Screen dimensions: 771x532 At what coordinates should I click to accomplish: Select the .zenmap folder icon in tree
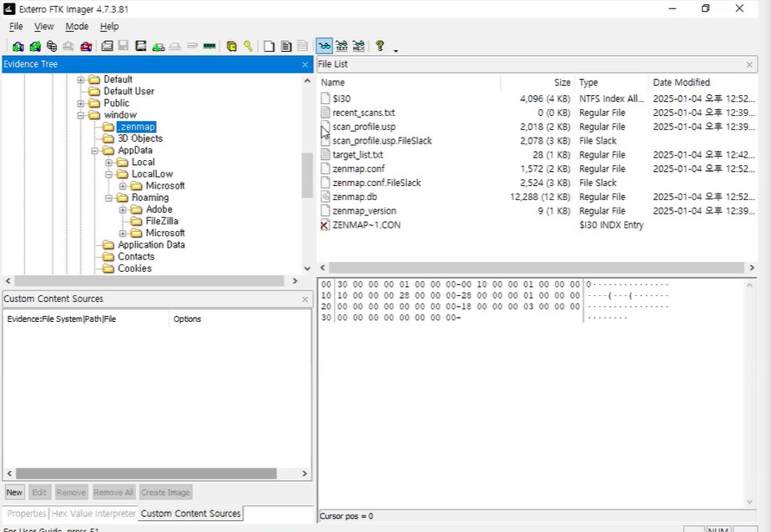pyautogui.click(x=108, y=127)
